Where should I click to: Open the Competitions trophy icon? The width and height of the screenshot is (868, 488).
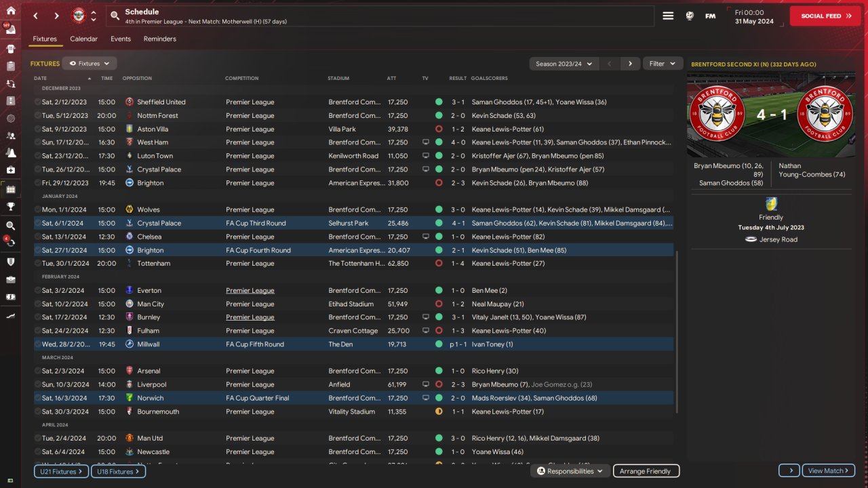click(x=10, y=207)
